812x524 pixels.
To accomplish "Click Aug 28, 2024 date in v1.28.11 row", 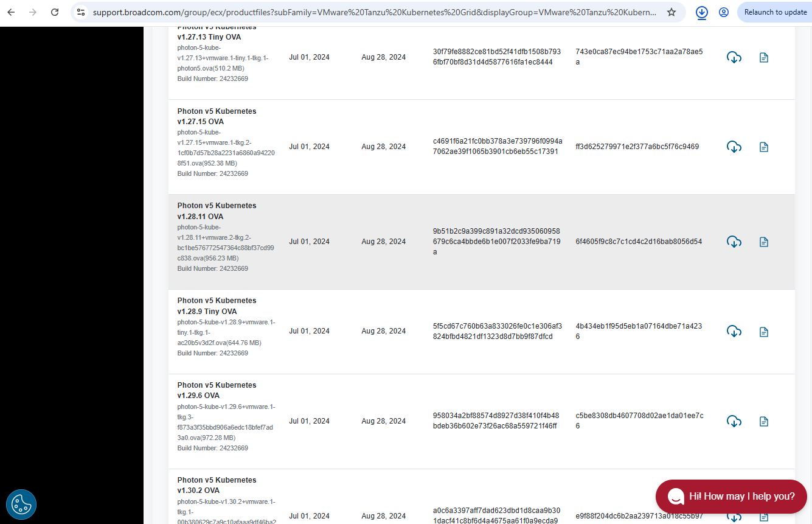I will tap(383, 242).
